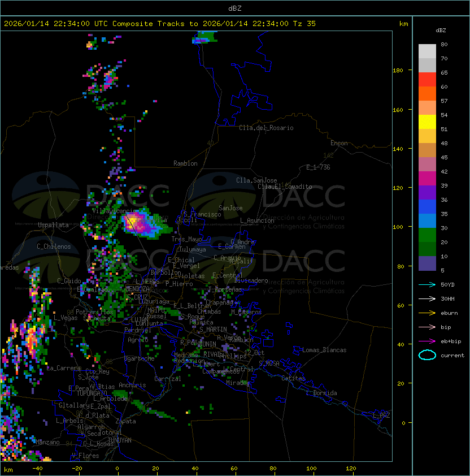Click the pink bip arrow in the legend
The height and width of the screenshot is (476, 470).
coord(427,327)
